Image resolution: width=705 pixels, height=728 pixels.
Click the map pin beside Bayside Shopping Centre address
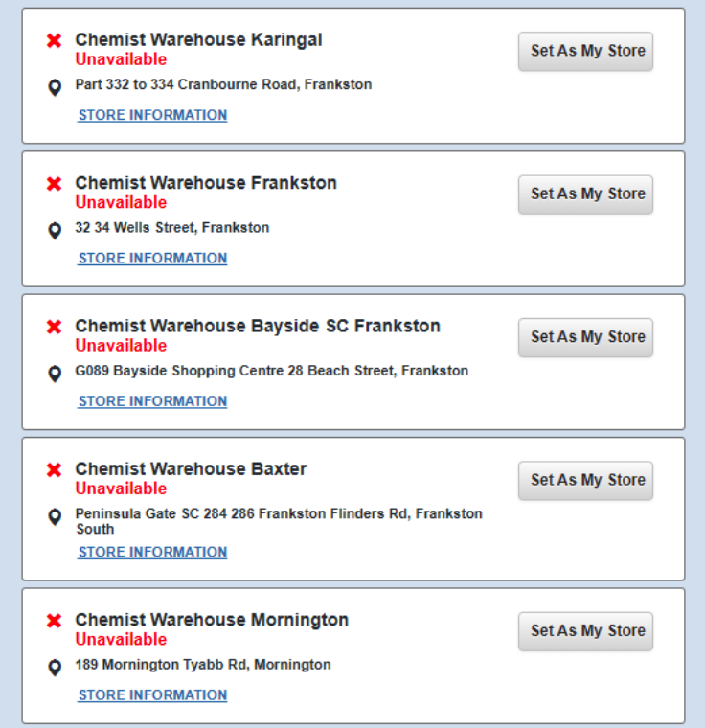pyautogui.click(x=55, y=373)
